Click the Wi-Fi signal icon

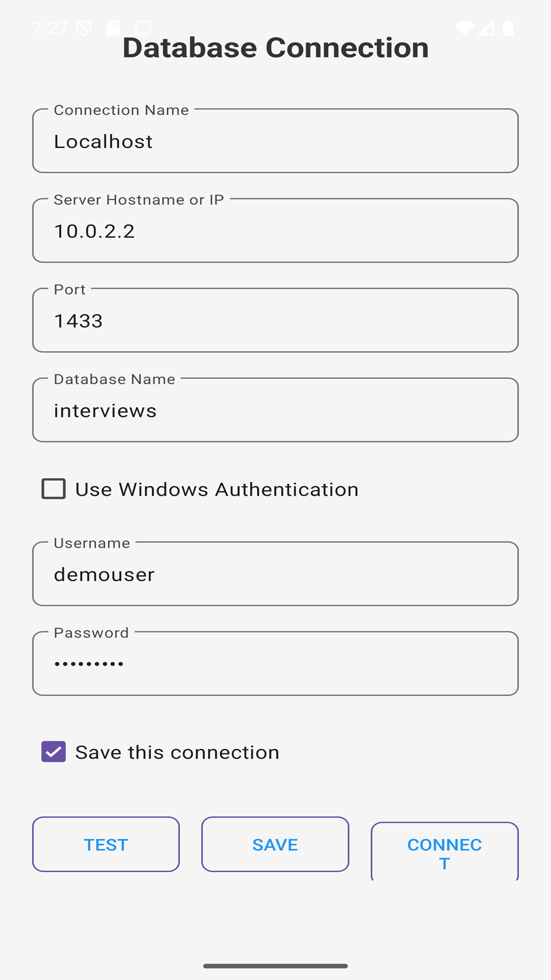[x=464, y=28]
